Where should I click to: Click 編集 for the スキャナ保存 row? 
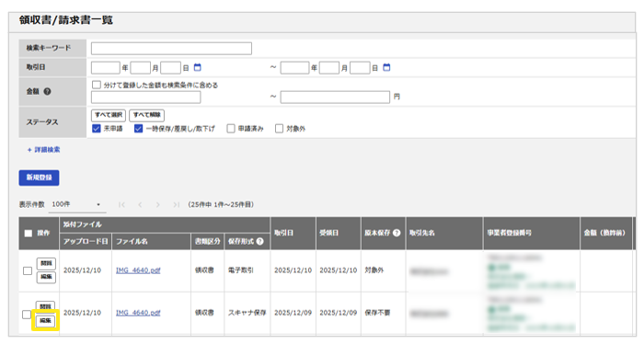[x=46, y=321]
